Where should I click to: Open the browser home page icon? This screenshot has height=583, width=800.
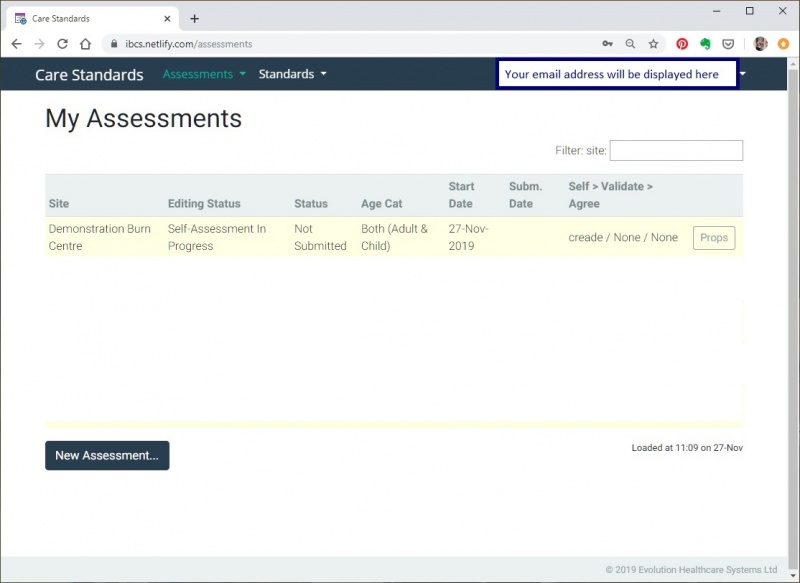(x=85, y=44)
